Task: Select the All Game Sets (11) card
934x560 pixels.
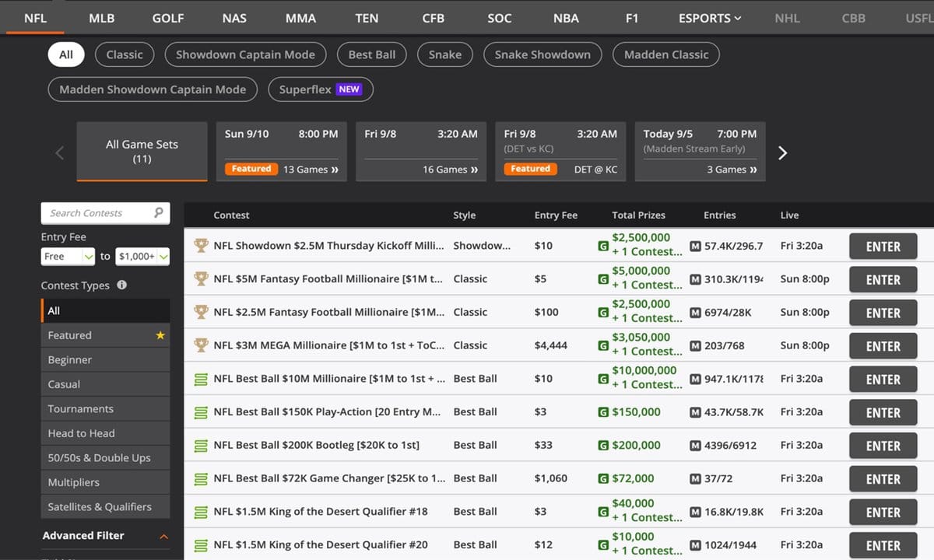Action: click(x=142, y=152)
